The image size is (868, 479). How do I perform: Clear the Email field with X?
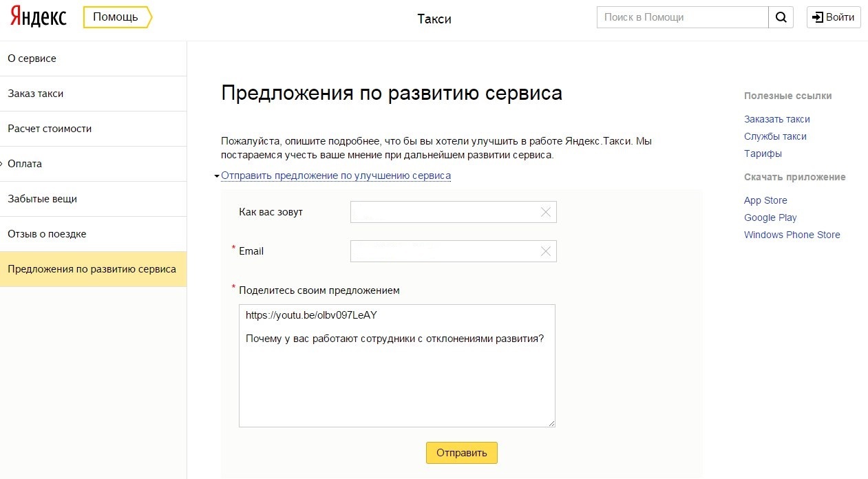click(x=546, y=251)
